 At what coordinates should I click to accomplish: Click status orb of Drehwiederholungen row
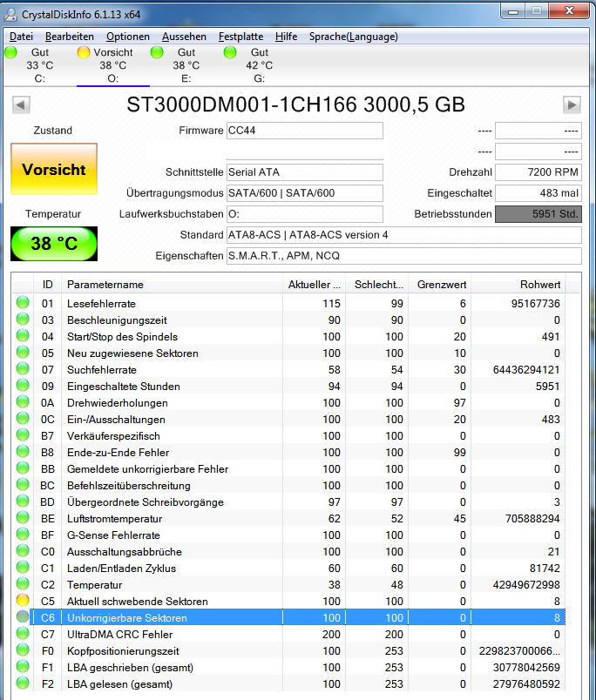[x=23, y=401]
